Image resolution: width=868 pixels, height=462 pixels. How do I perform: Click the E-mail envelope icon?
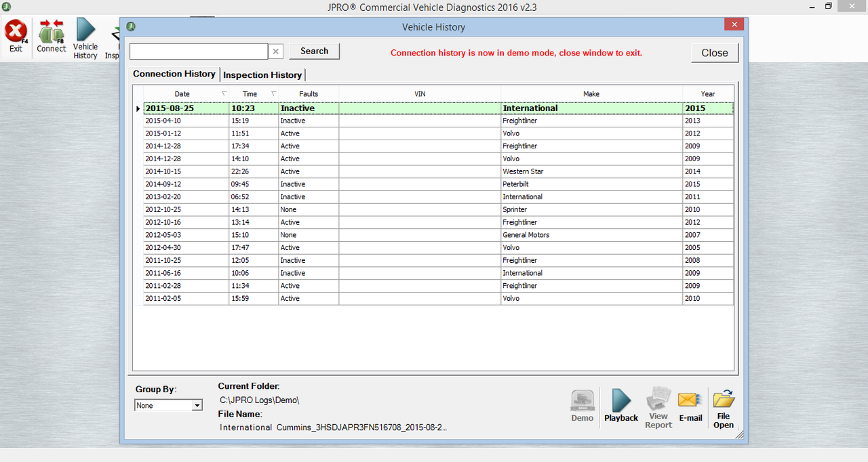(690, 406)
